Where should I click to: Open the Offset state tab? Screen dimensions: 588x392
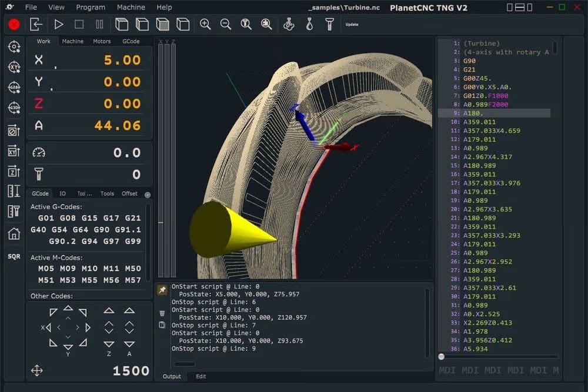tap(129, 193)
